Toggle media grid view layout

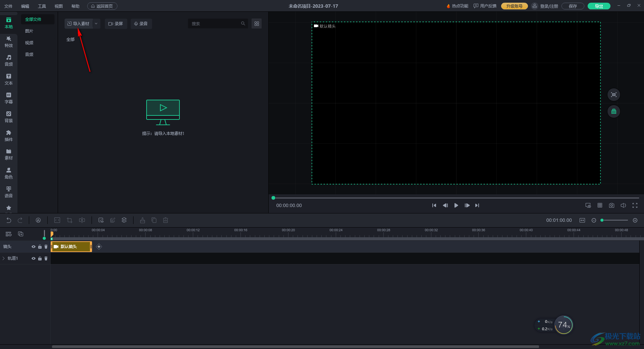(x=257, y=23)
